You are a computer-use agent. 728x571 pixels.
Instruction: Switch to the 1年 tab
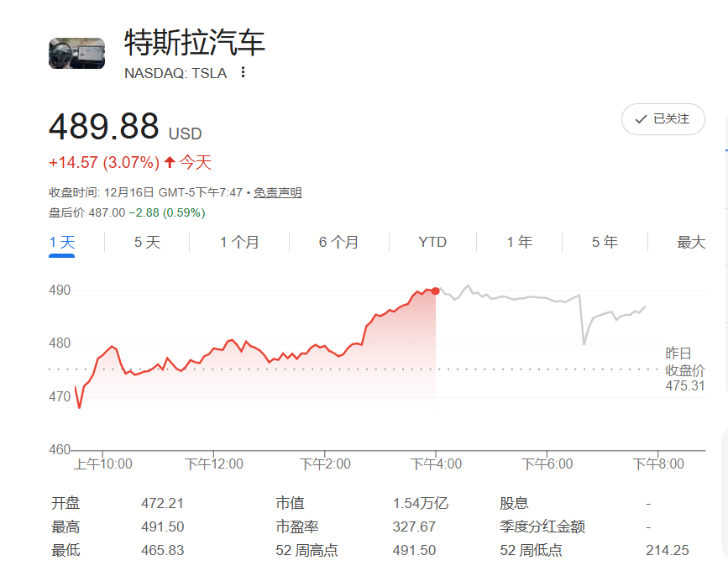[521, 241]
